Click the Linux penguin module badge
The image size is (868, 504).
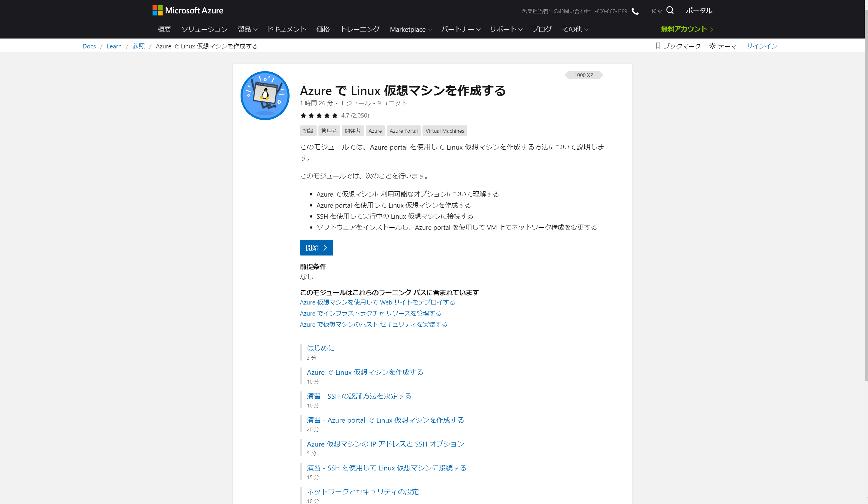265,96
